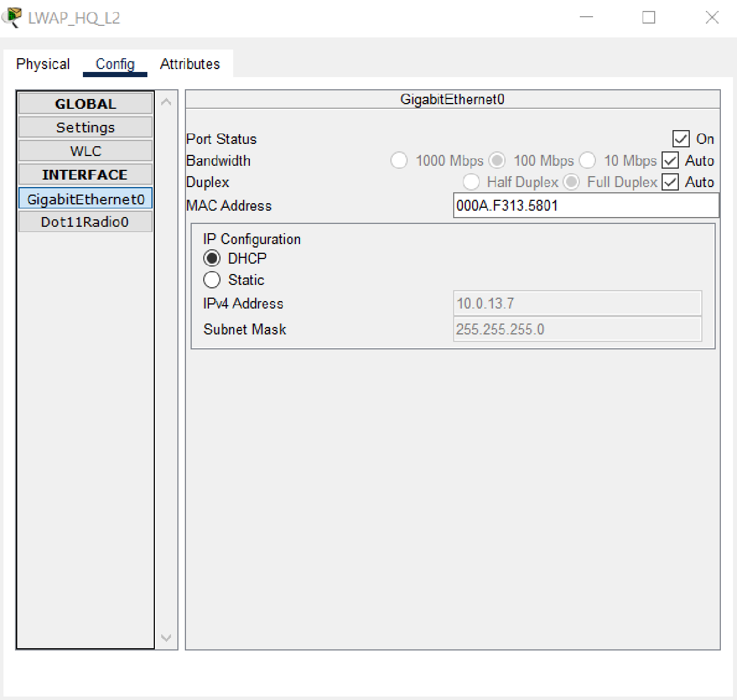The height and width of the screenshot is (700, 737).
Task: Switch IP Configuration to Static
Action: click(x=212, y=279)
